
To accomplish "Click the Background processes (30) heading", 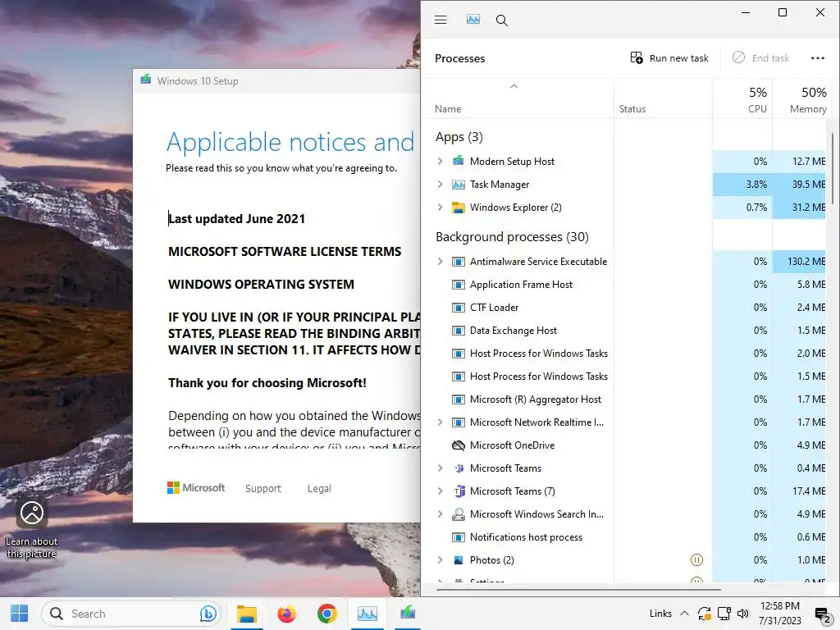I will pos(512,237).
